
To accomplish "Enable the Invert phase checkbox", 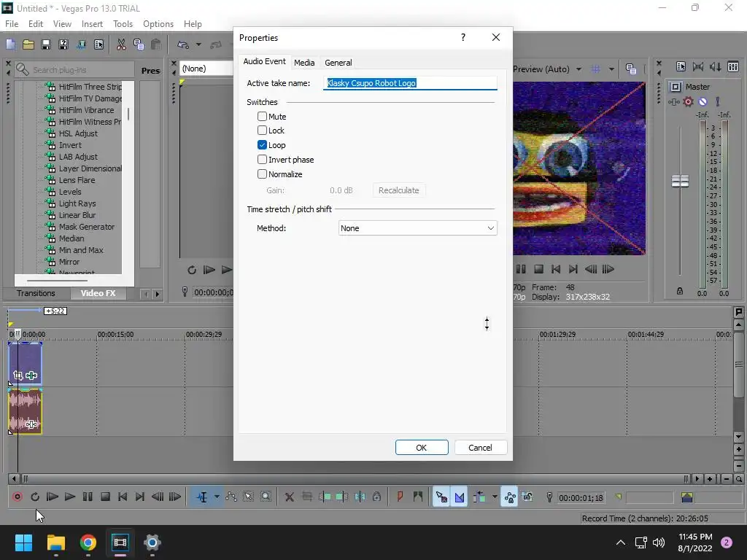I will point(262,160).
